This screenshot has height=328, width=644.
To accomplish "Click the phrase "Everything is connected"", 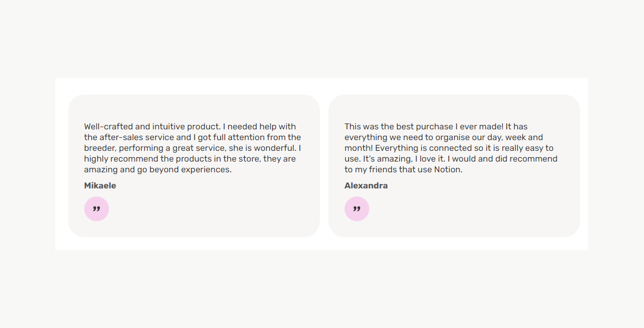I will click(x=420, y=148).
